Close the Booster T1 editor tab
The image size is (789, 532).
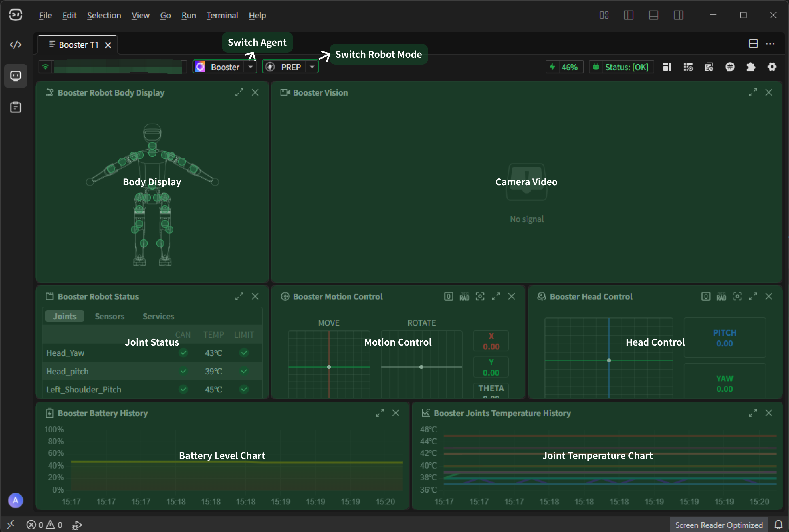click(108, 45)
